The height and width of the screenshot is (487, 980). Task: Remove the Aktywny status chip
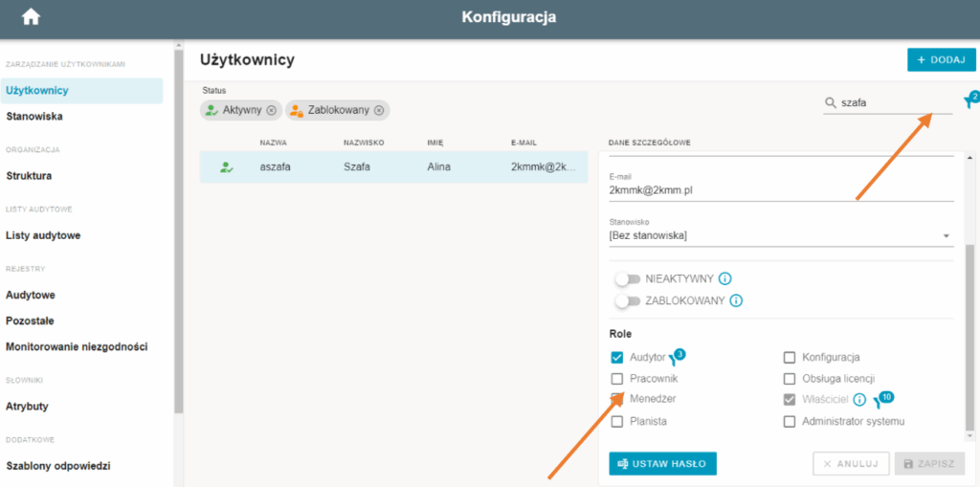pos(271,110)
